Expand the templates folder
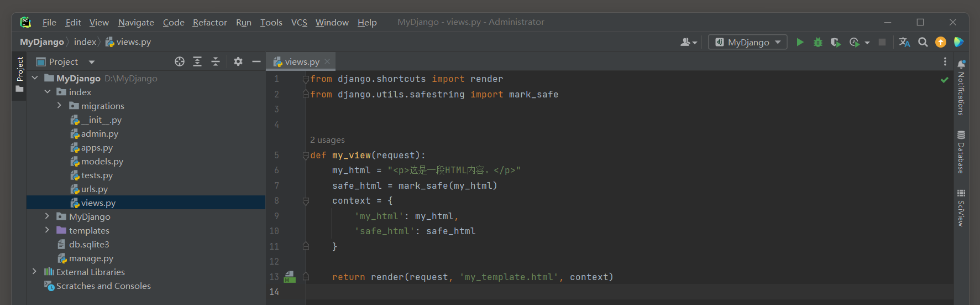This screenshot has height=305, width=980. [48, 230]
